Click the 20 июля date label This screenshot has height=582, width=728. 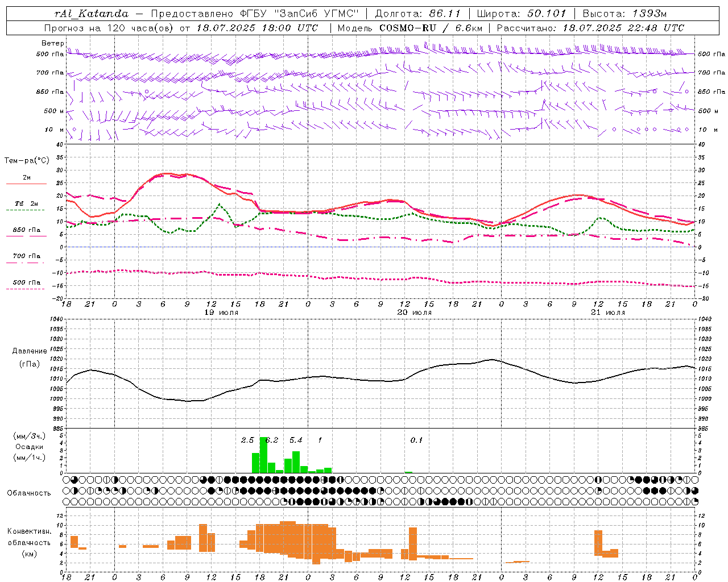(414, 313)
